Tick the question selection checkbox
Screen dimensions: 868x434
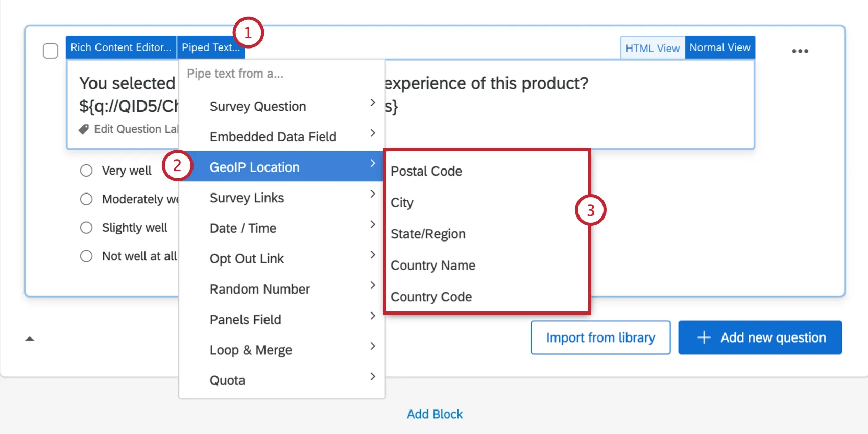point(51,51)
